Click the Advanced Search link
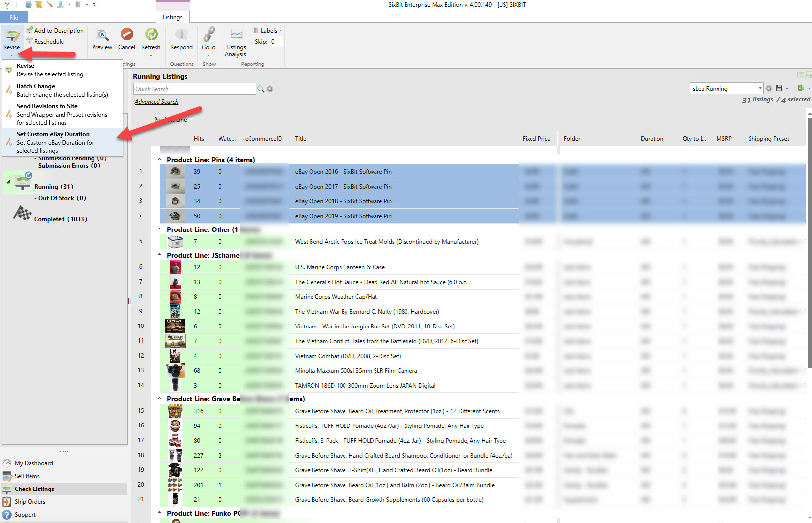 tap(156, 101)
